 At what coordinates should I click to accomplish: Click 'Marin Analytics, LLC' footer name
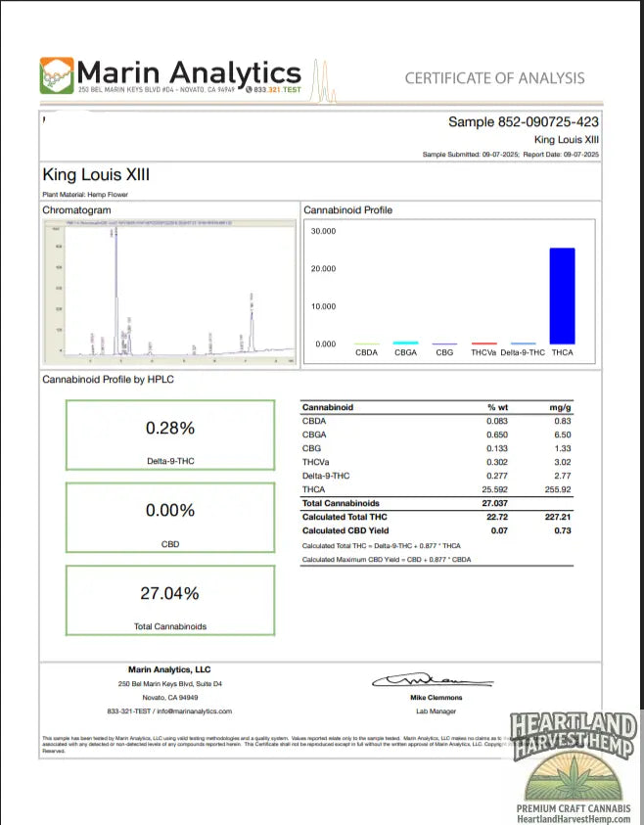point(169,669)
